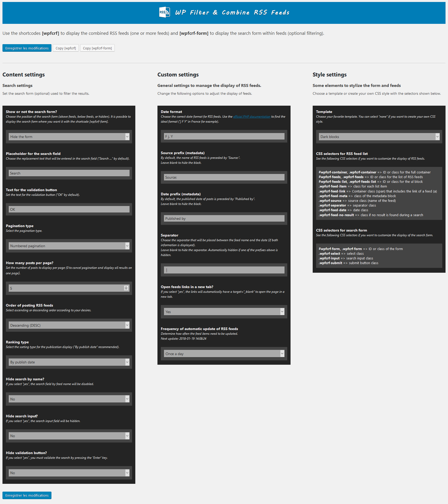Screen dimensions: 448x504
Task: Click the validation button text field 'OK'
Action: [x=69, y=209]
